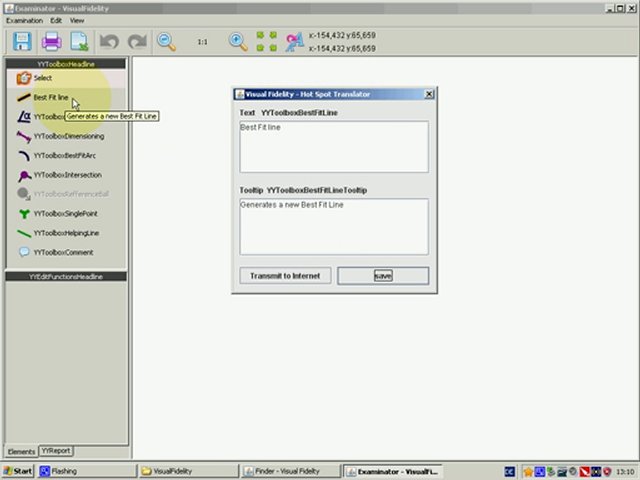Click the save button in dialog
The width and height of the screenshot is (640, 480).
383,276
